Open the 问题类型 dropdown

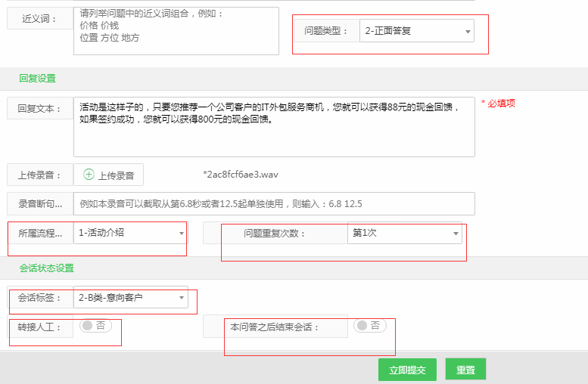pos(415,31)
